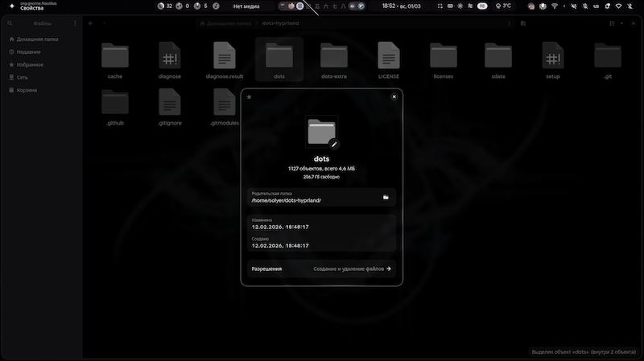Select the diagnose.result file

[x=225, y=59]
